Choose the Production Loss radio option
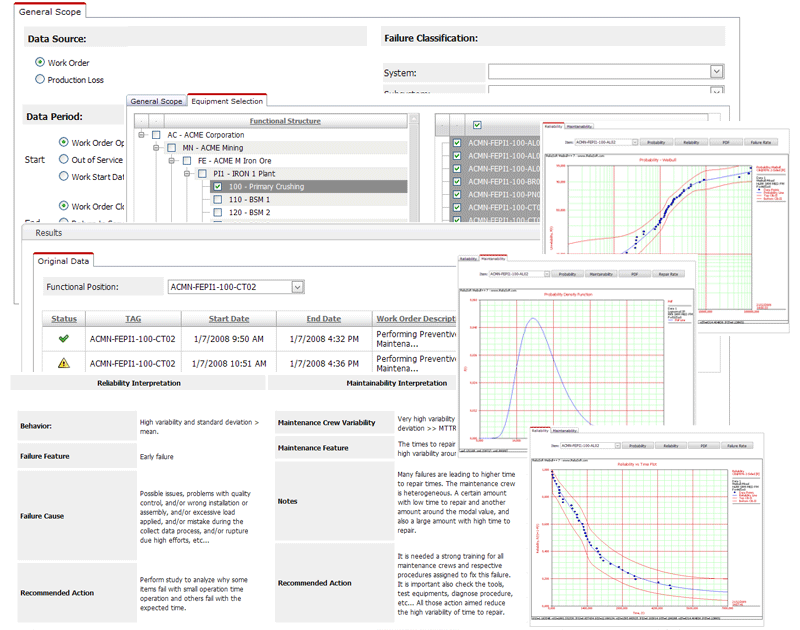 40,79
